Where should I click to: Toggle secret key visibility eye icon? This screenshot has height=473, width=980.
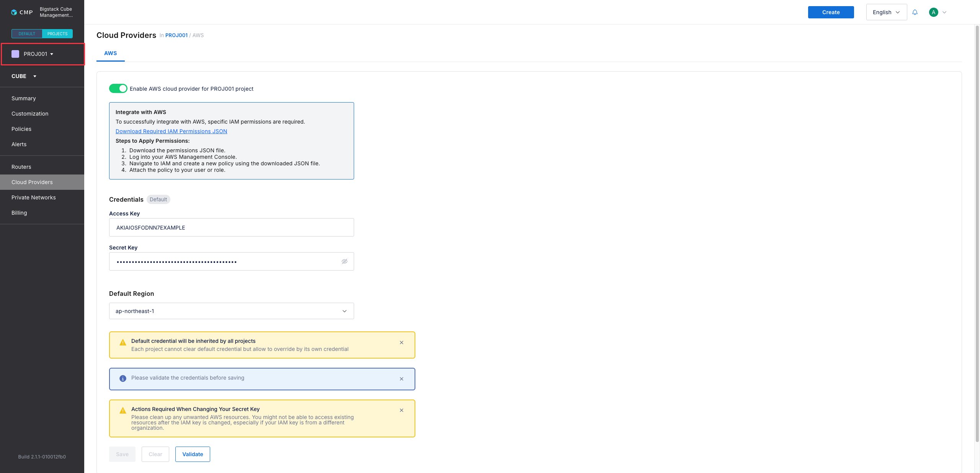coord(345,261)
